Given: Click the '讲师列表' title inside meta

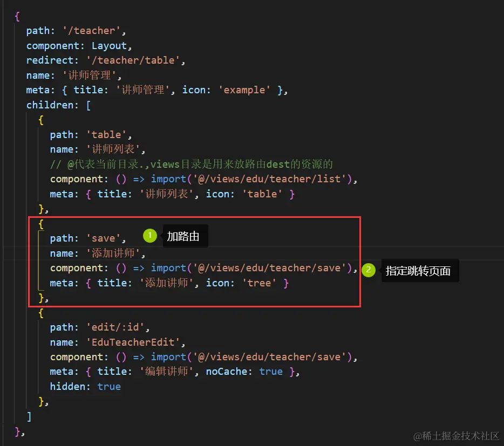Looking at the screenshot, I should pyautogui.click(x=167, y=194).
